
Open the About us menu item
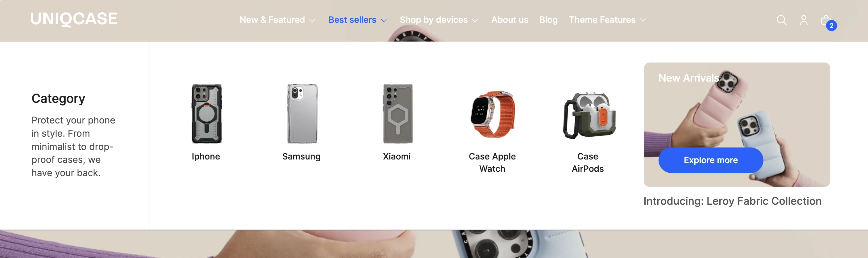[x=510, y=20]
